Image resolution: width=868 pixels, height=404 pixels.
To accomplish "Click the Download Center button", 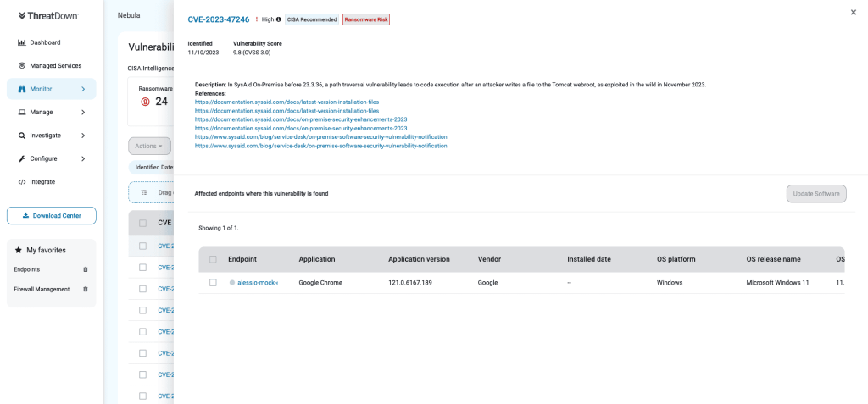I will [x=52, y=216].
